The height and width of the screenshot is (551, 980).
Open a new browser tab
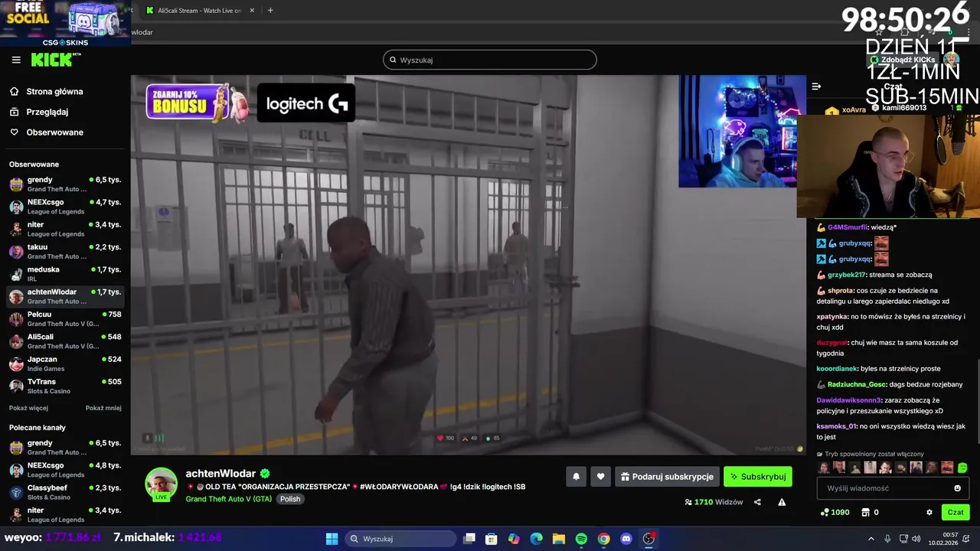coord(270,11)
